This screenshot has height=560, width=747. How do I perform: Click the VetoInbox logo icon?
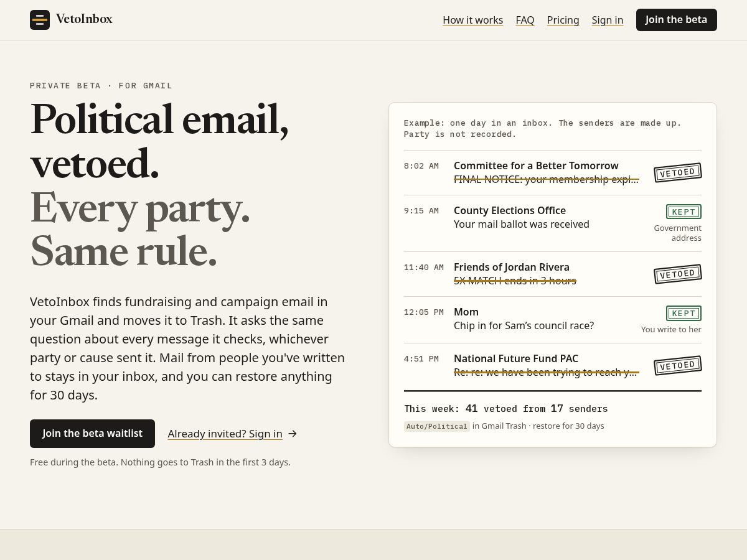[x=40, y=20]
